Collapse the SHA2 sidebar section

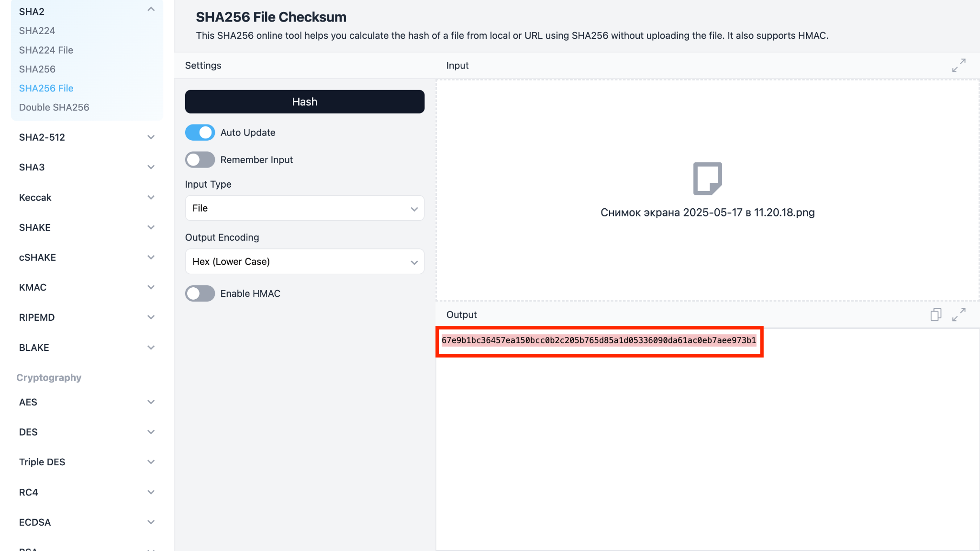click(x=151, y=10)
